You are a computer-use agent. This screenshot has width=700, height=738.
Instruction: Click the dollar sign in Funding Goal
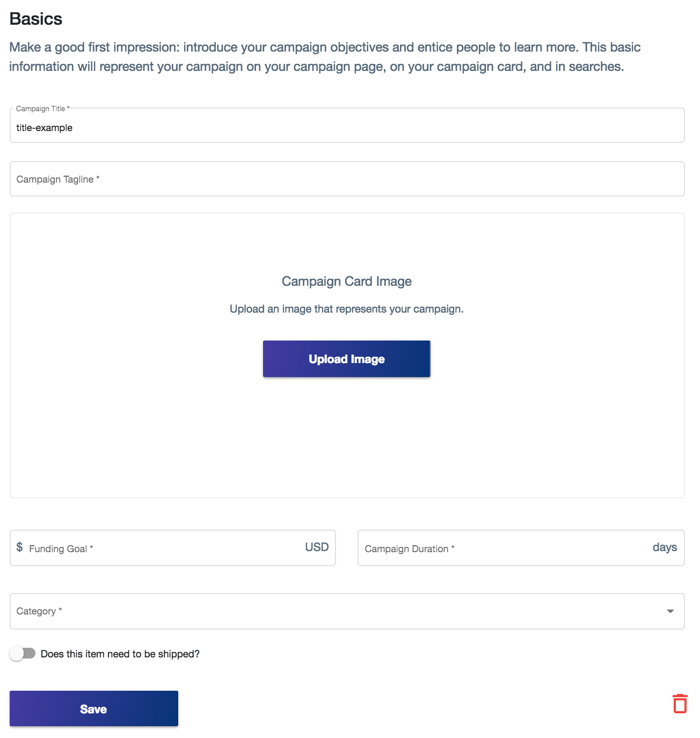pyautogui.click(x=20, y=547)
